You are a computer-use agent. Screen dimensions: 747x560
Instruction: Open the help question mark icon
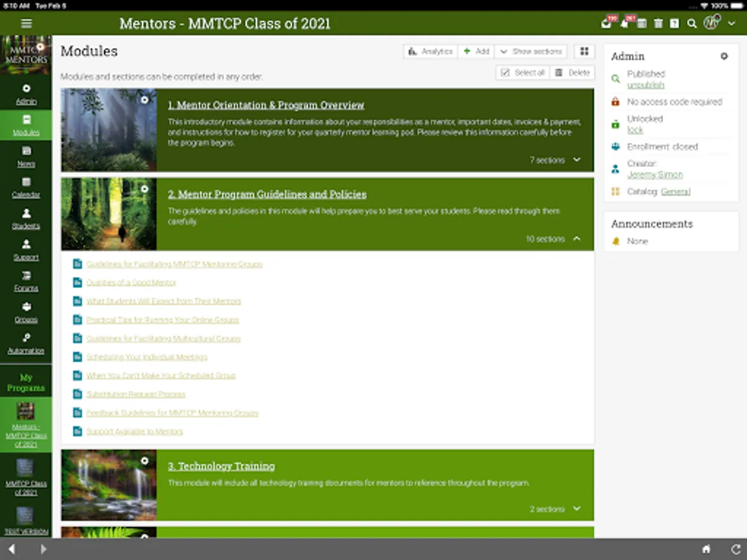674,24
